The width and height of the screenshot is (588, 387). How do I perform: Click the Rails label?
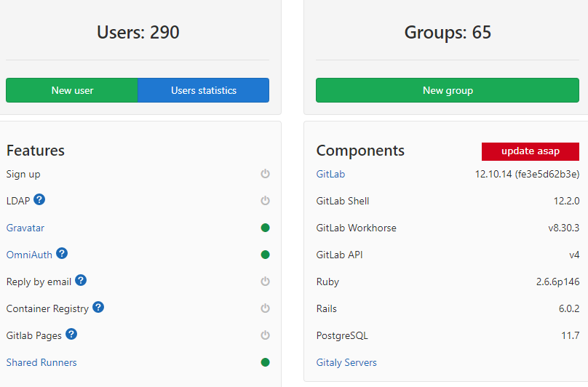click(327, 308)
